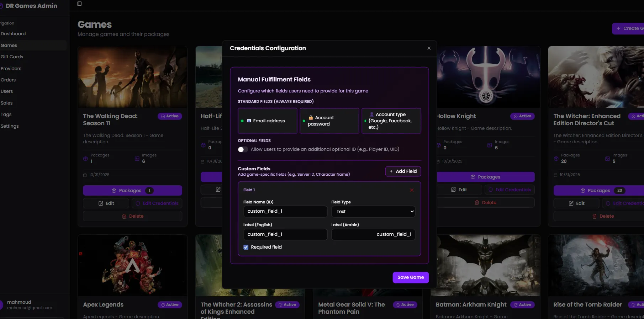This screenshot has width=644, height=319.
Task: Click Active badge on Witcher 2 card
Action: [287, 305]
